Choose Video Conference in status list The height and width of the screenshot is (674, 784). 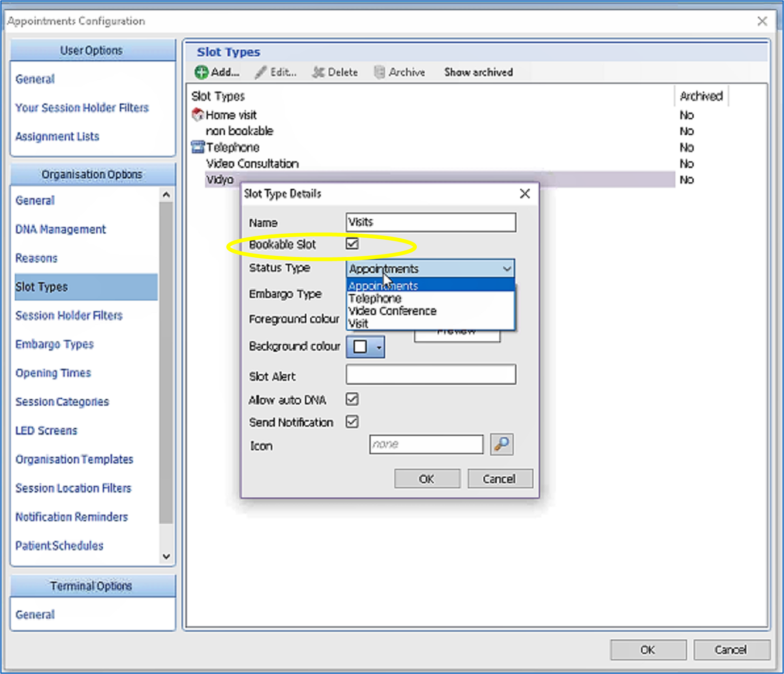[x=430, y=311]
